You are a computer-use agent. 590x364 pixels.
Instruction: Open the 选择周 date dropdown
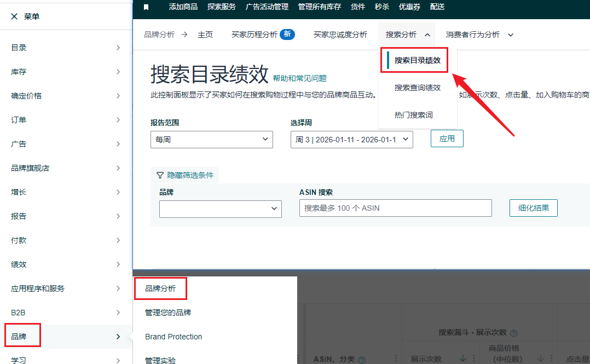point(351,140)
